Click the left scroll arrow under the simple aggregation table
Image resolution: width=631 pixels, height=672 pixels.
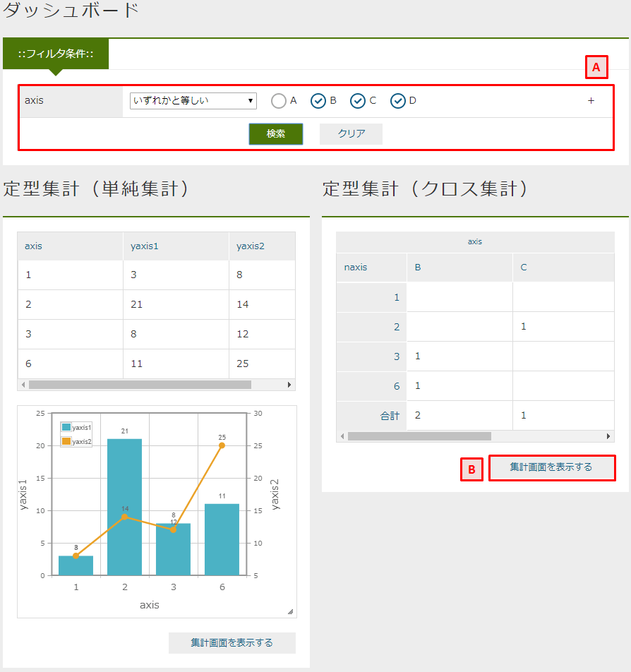point(23,385)
